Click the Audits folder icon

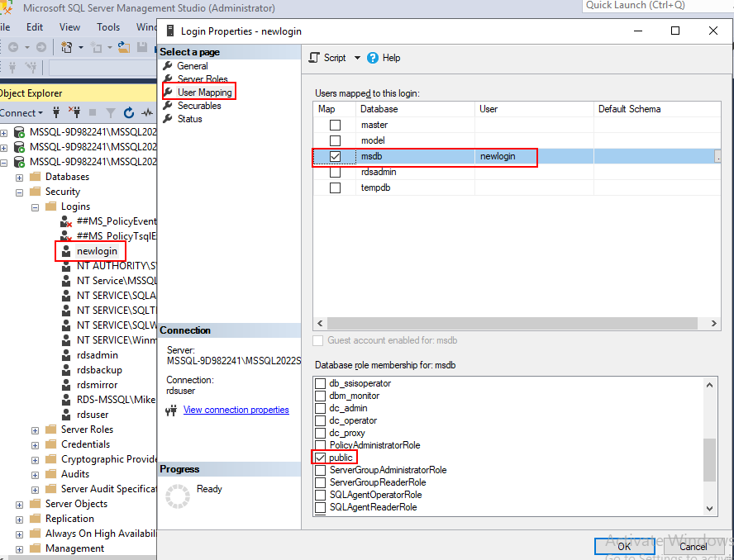coord(51,474)
